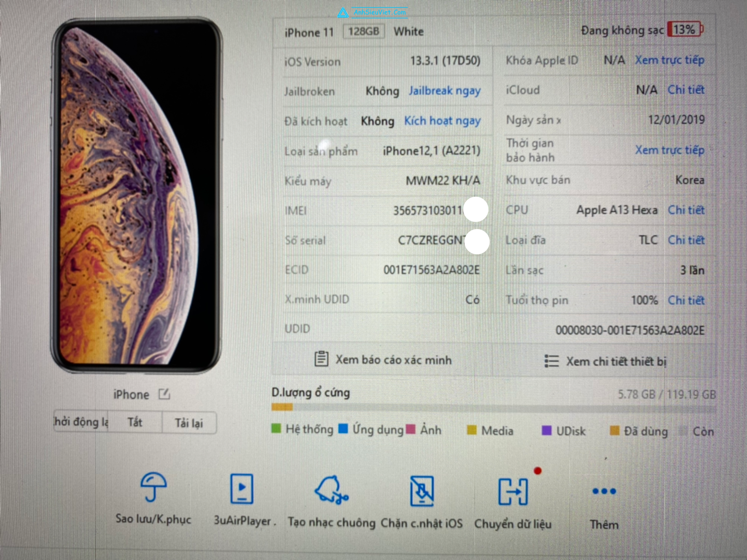Select product type iPhone12,1 (A2221)

point(431,151)
